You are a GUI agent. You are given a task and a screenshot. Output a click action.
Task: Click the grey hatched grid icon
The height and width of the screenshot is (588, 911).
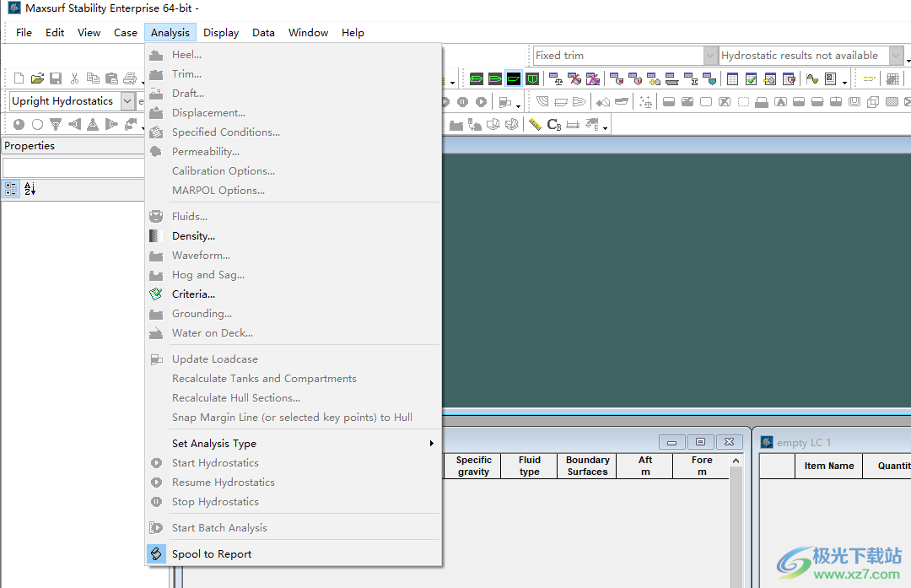click(893, 78)
